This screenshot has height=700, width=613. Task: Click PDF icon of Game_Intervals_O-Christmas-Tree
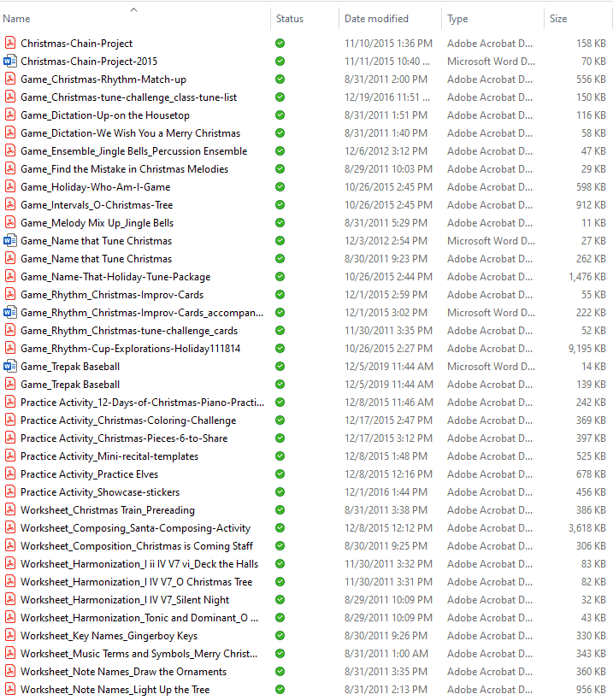point(9,205)
